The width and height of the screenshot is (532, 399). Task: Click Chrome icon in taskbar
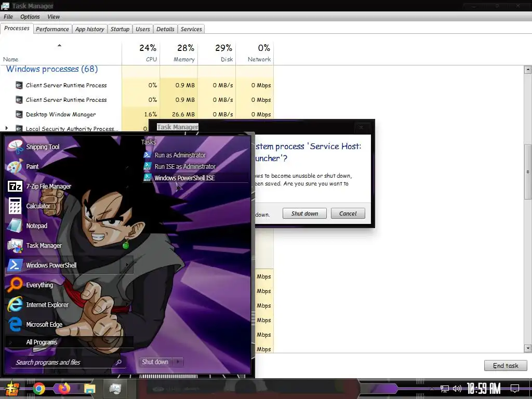click(x=38, y=389)
